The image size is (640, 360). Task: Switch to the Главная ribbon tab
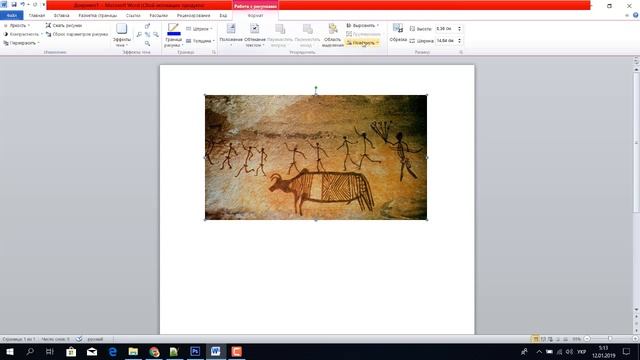coord(37,16)
